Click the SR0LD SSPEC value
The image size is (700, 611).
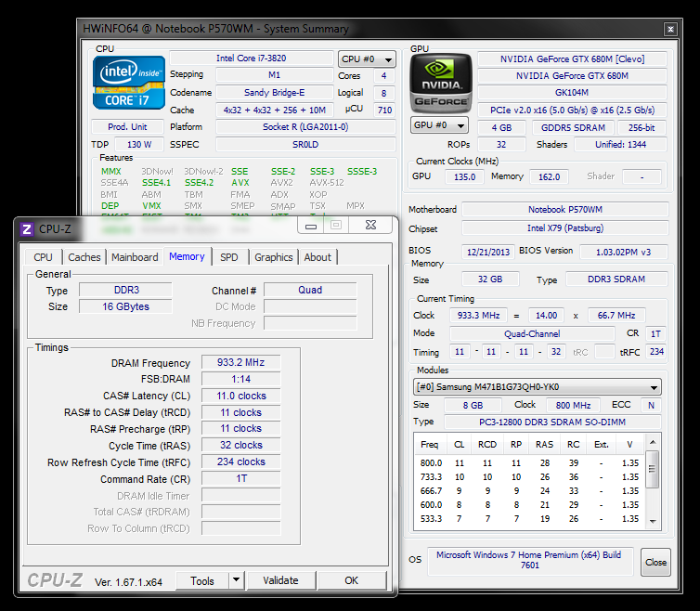click(x=305, y=144)
